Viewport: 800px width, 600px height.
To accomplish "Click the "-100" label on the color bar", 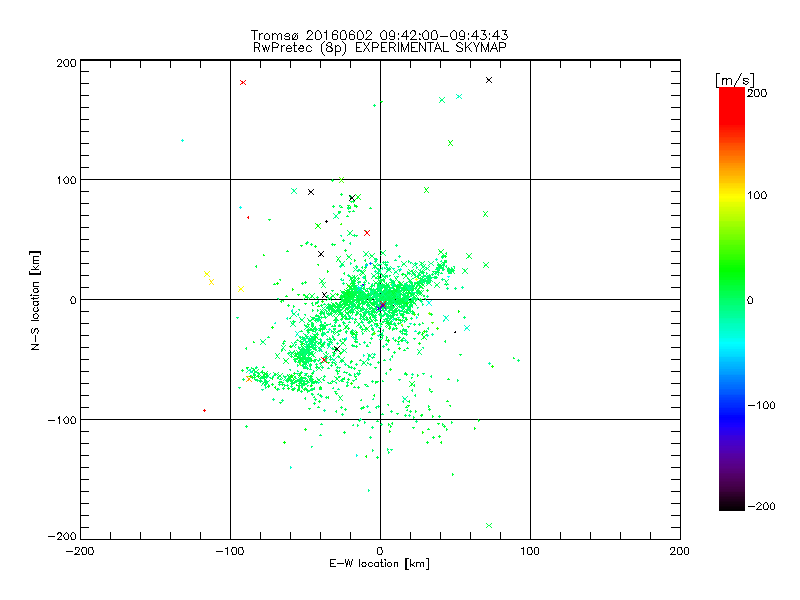I will click(x=761, y=406).
